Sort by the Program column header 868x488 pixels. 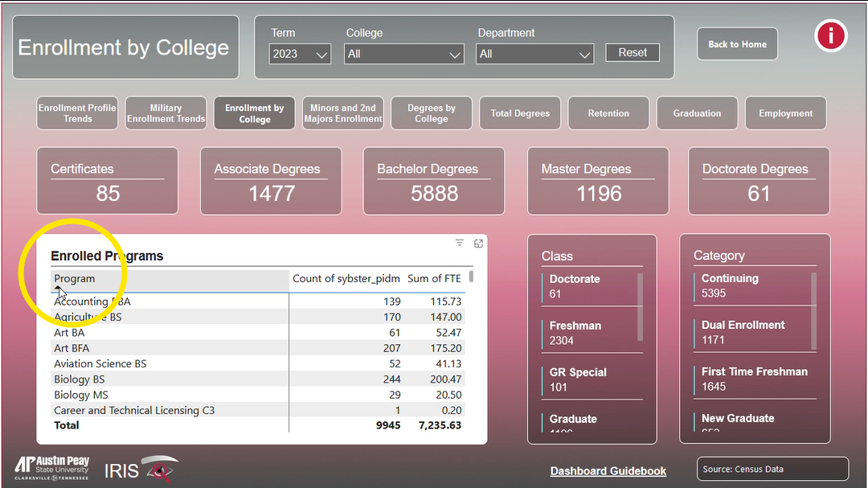point(75,279)
